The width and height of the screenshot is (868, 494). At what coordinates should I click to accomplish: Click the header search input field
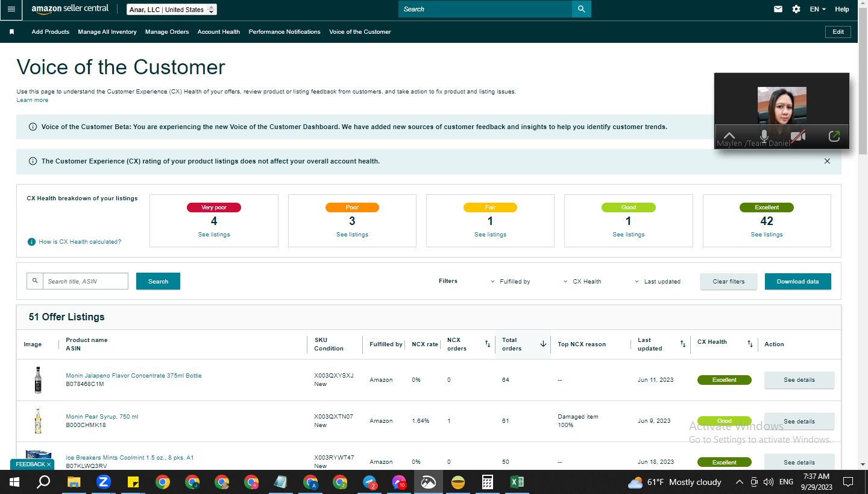point(485,9)
